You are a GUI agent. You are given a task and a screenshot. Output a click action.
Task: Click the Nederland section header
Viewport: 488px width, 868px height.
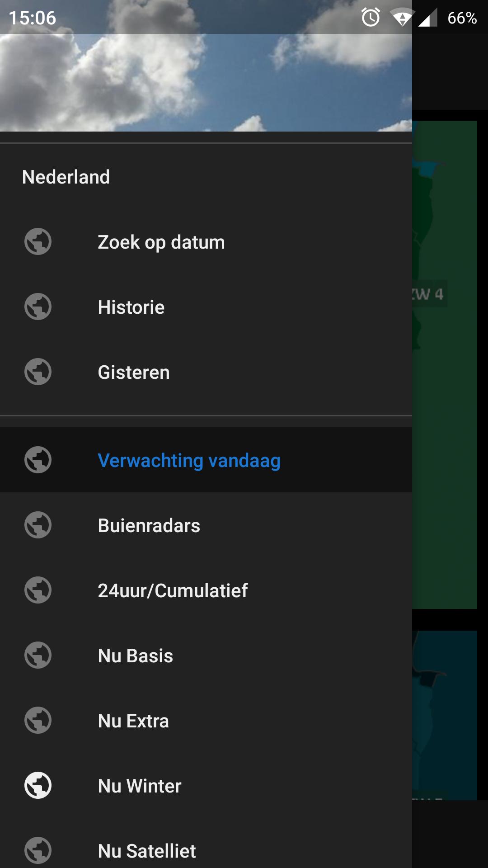pos(66,177)
